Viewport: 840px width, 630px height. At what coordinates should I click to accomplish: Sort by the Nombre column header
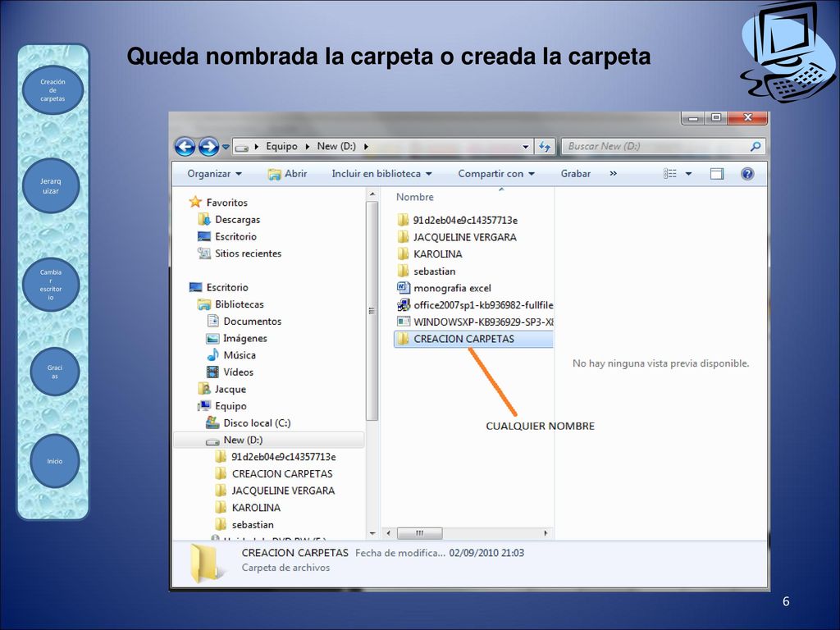[414, 197]
